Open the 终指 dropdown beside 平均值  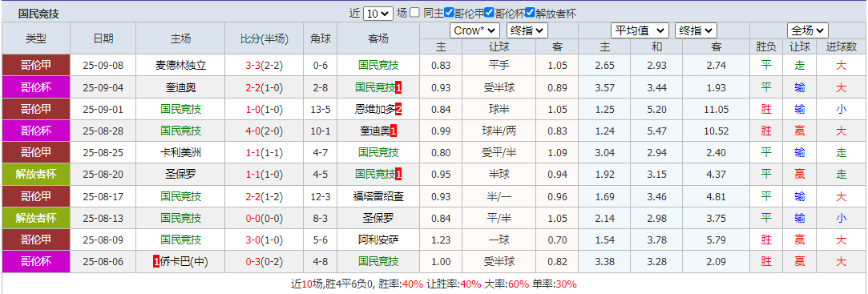tap(696, 30)
